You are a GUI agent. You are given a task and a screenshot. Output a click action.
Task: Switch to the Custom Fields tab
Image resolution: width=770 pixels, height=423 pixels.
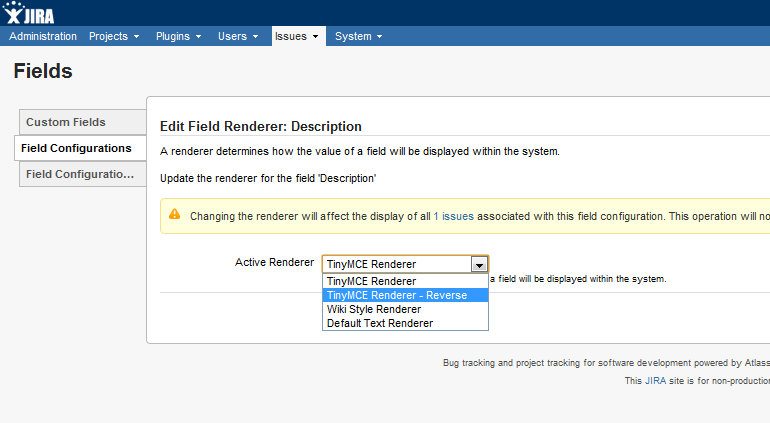[66, 122]
